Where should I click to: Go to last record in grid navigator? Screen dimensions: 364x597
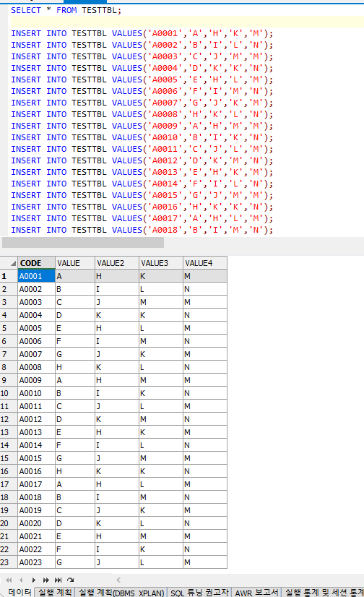click(58, 580)
